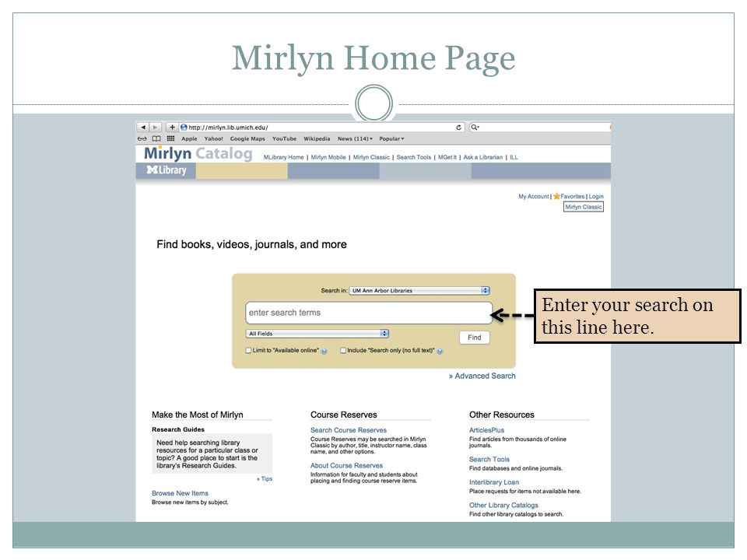Click the Course Reserves heading
Image resolution: width=747 pixels, height=560 pixels.
click(x=343, y=415)
